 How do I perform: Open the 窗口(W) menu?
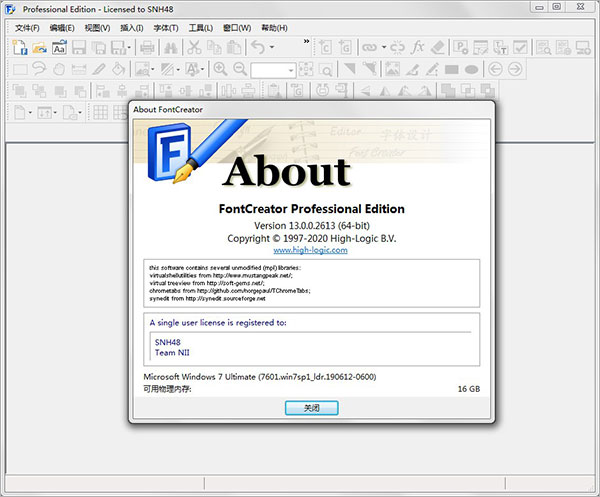click(237, 28)
